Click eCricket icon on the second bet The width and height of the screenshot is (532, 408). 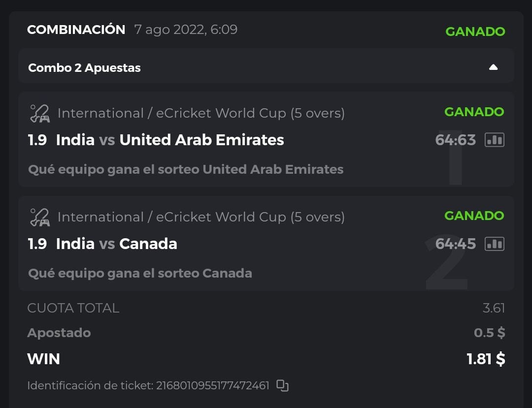pyautogui.click(x=39, y=217)
